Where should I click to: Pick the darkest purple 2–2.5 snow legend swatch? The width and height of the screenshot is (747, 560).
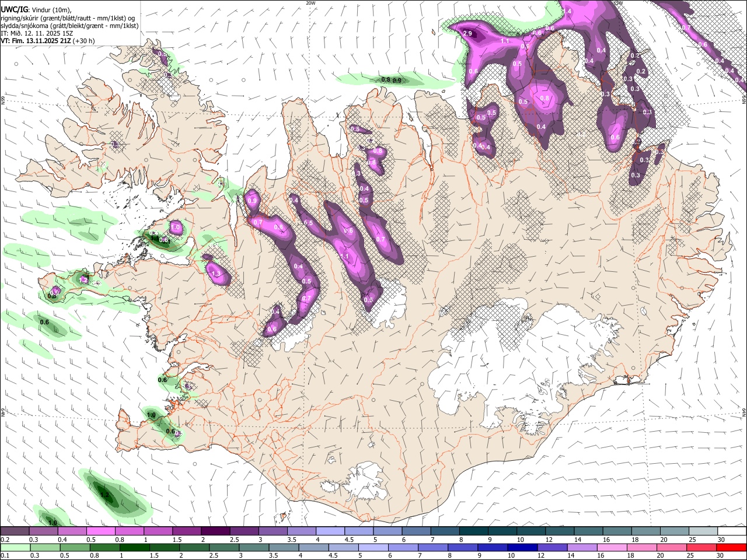pos(215,531)
